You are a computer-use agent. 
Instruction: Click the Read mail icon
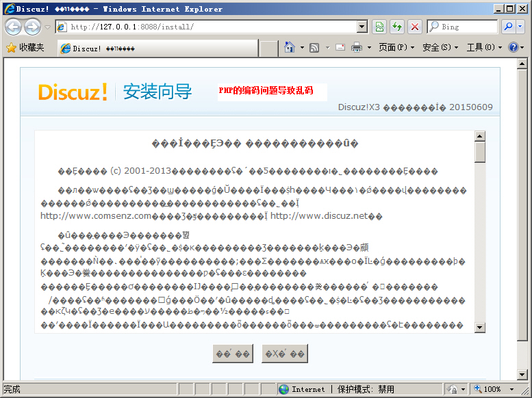pyautogui.click(x=340, y=47)
